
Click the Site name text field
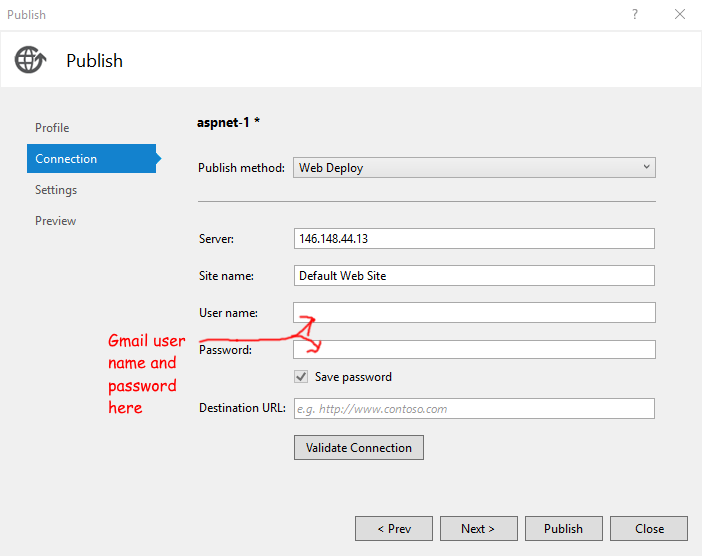pyautogui.click(x=474, y=276)
